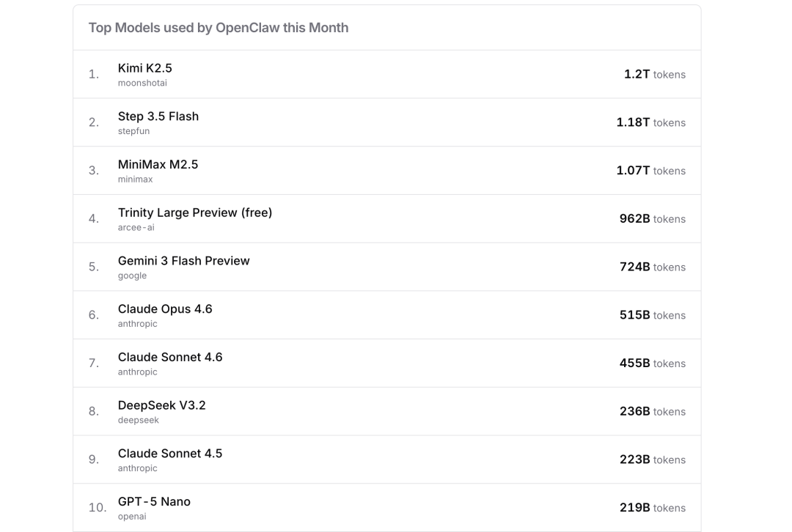Click the deepseek provider label

[x=139, y=421]
